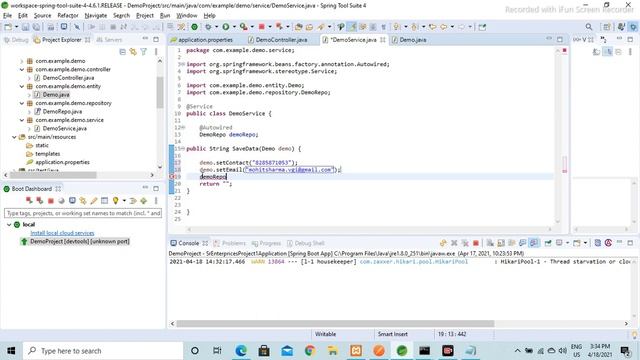Select DemoService.java in Project Explorer
The height and width of the screenshot is (360, 640).
64,129
